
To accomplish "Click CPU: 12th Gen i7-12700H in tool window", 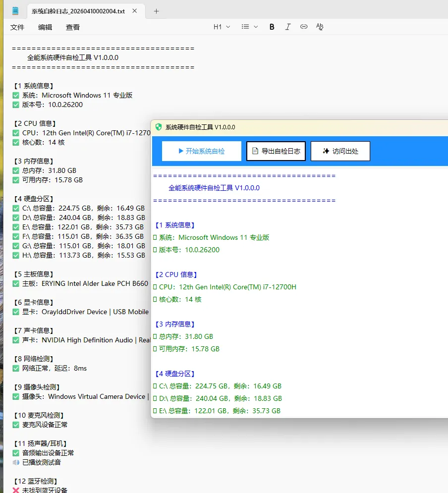I will [x=227, y=287].
